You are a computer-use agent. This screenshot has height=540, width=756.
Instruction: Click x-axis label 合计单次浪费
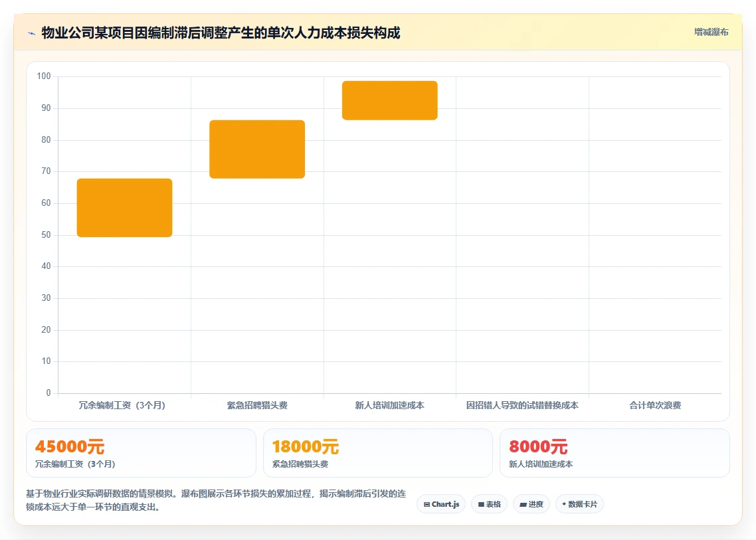coord(655,405)
